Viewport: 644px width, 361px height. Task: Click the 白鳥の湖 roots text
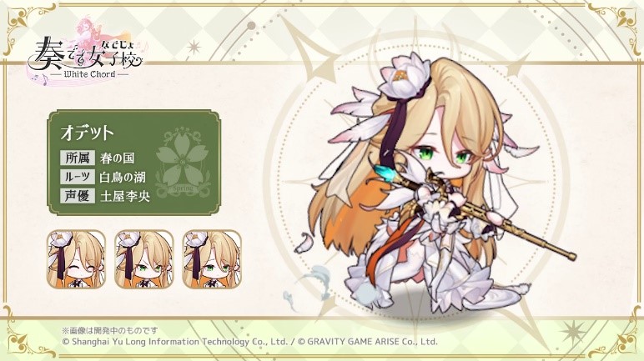pyautogui.click(x=123, y=177)
